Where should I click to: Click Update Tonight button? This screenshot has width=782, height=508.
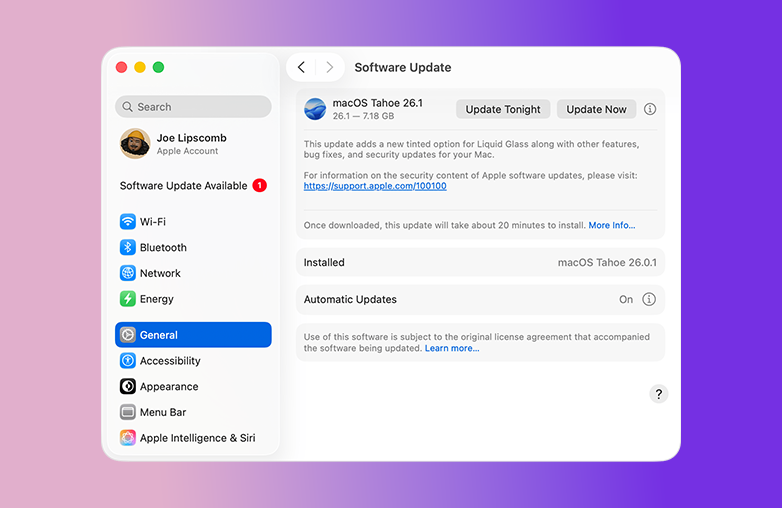[503, 109]
